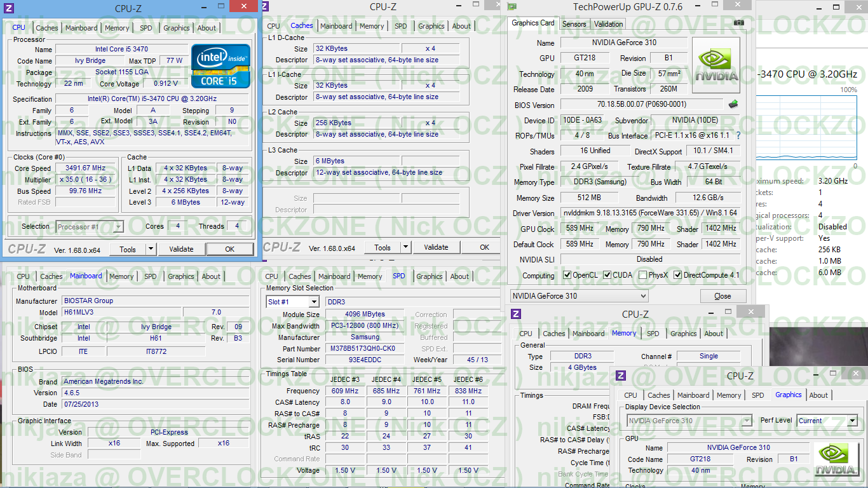The image size is (868, 488).
Task: Click the BIOS Brand "American Megatrends Inc."
Action: pyautogui.click(x=156, y=381)
